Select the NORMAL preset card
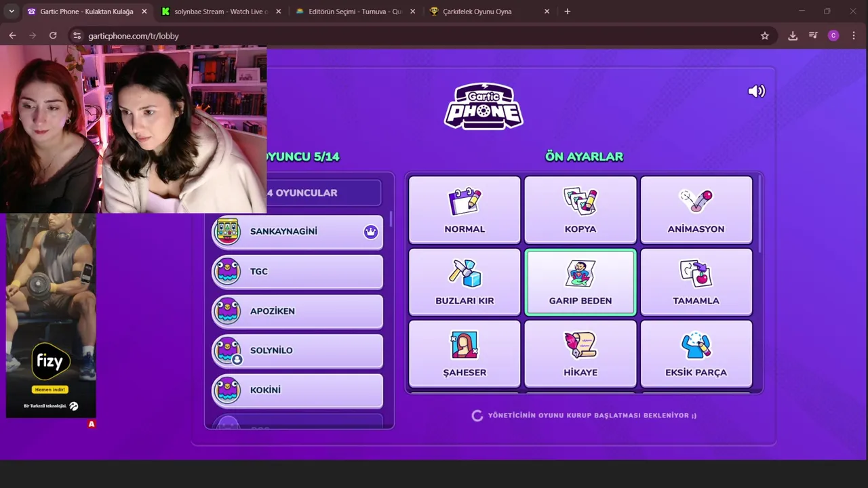Image resolution: width=868 pixels, height=488 pixels. tap(465, 209)
